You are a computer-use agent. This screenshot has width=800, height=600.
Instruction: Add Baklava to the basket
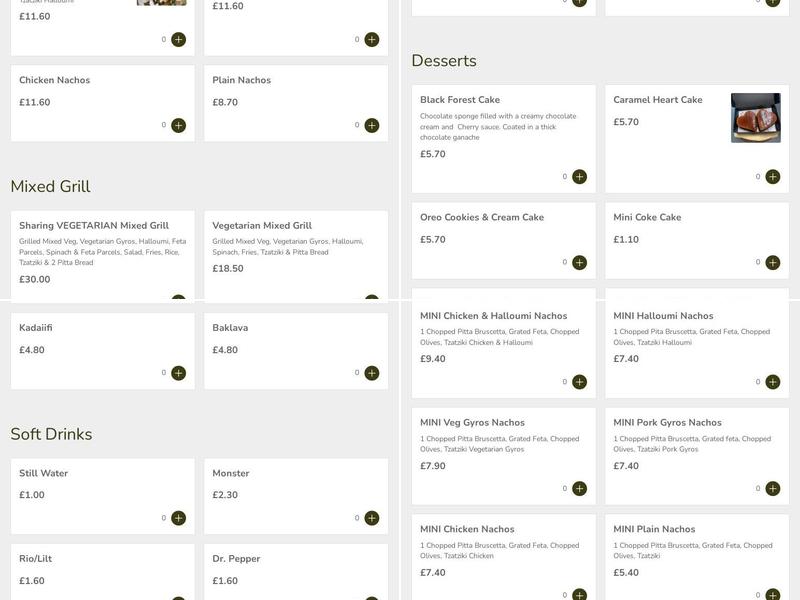(x=371, y=373)
